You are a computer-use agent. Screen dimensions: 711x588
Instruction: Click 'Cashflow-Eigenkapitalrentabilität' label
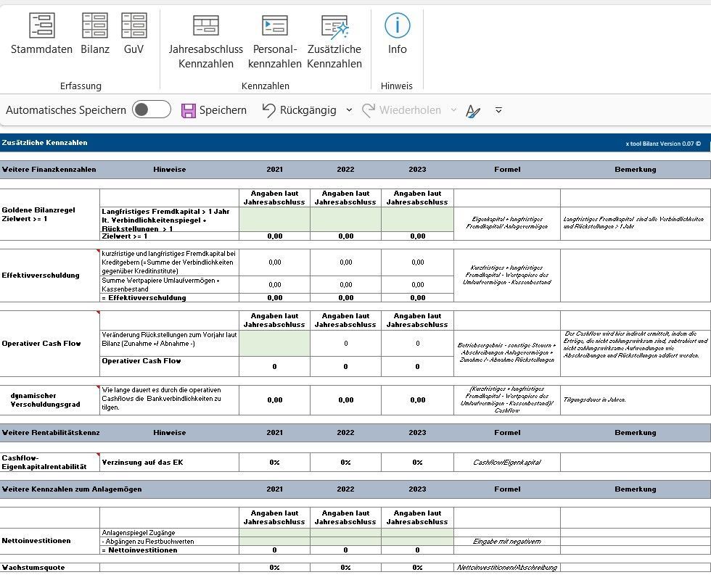coord(44,462)
